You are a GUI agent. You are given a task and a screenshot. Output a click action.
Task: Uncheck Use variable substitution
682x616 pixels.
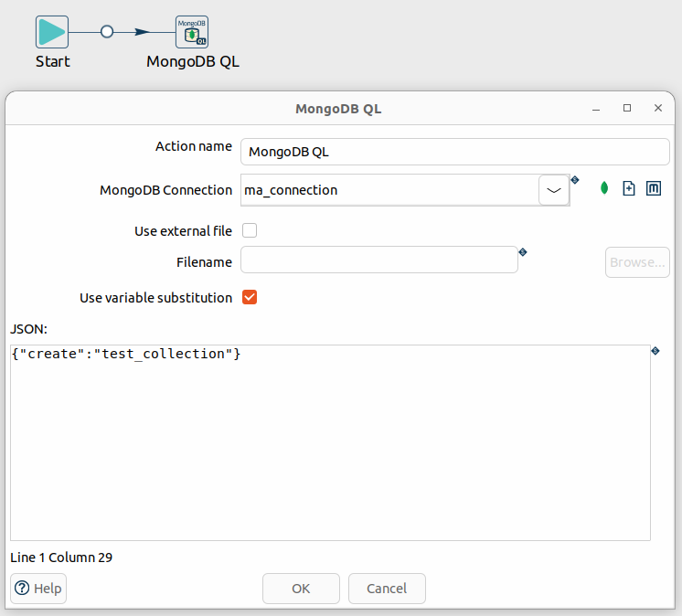(x=250, y=297)
